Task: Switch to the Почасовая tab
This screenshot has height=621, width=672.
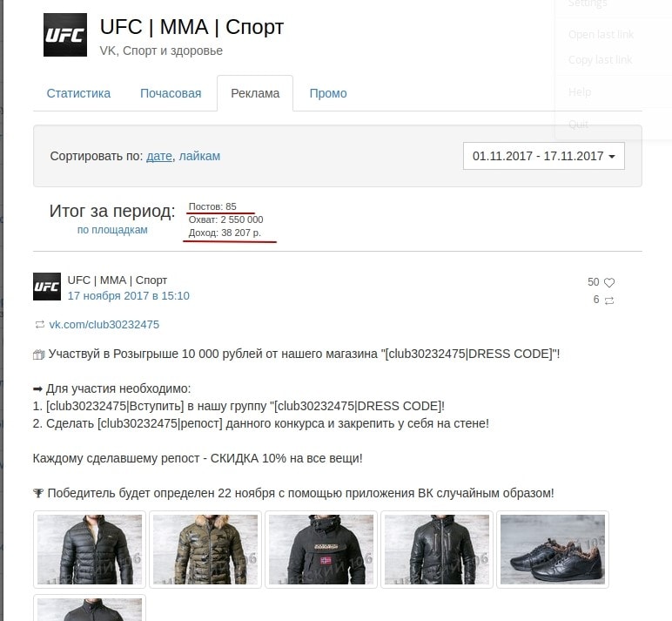Action: 171,93
